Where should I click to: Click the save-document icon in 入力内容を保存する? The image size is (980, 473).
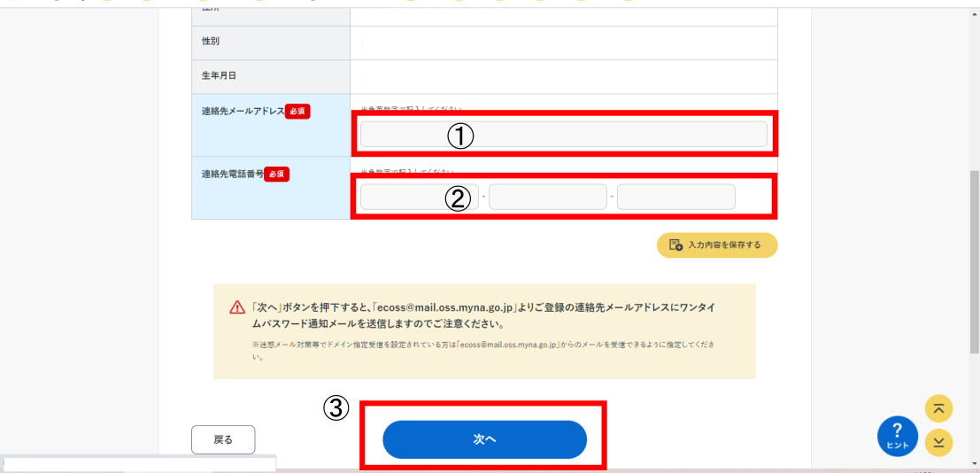[675, 245]
